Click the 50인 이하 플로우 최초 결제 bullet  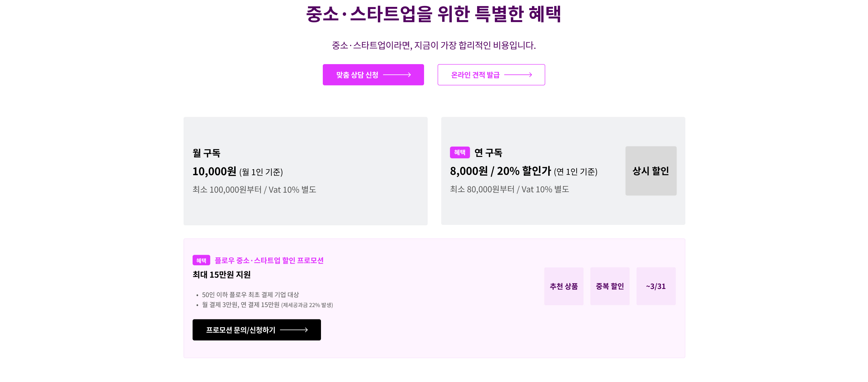[x=250, y=294]
